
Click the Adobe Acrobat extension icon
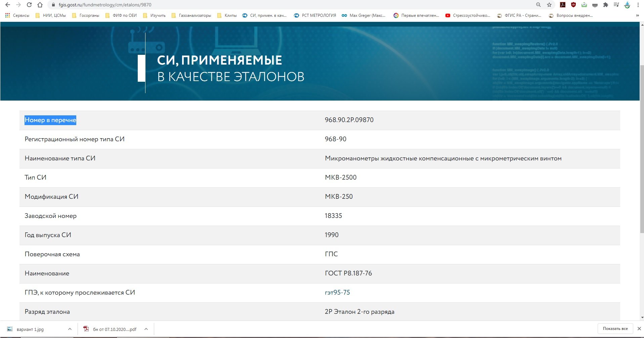coord(562,5)
